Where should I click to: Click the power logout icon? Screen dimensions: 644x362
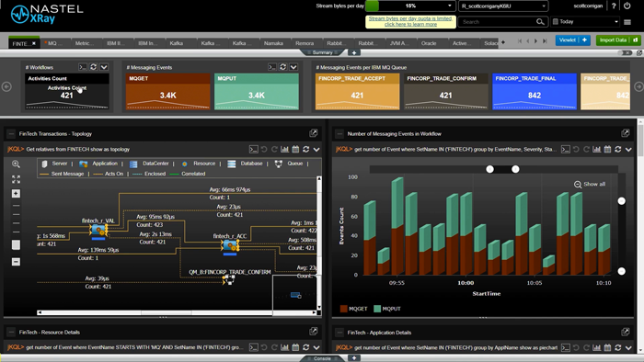(x=627, y=6)
